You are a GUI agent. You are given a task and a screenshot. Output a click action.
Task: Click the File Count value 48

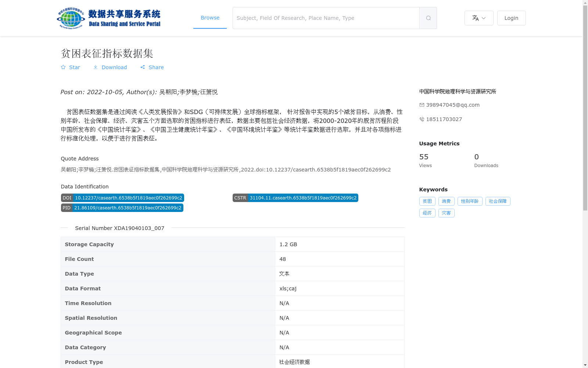(283, 259)
